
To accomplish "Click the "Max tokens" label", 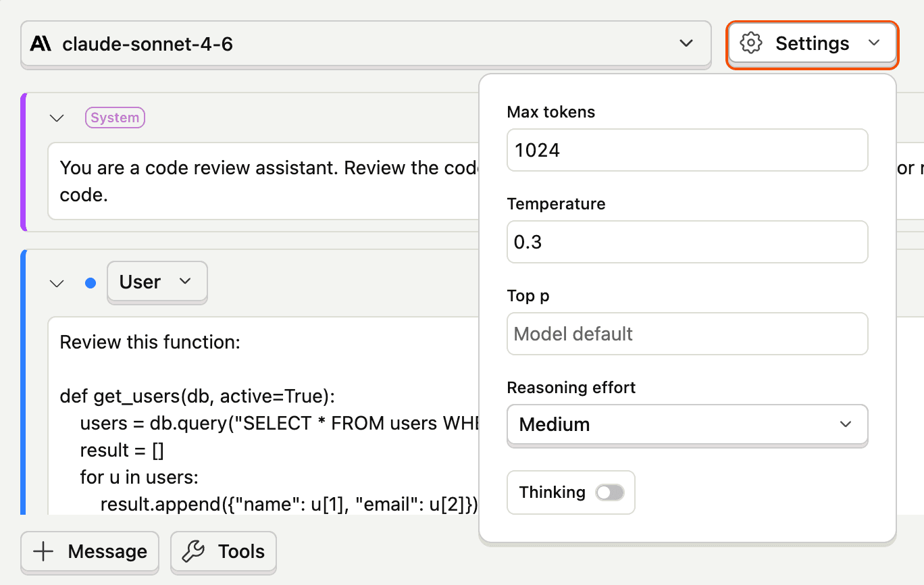I will coord(551,112).
